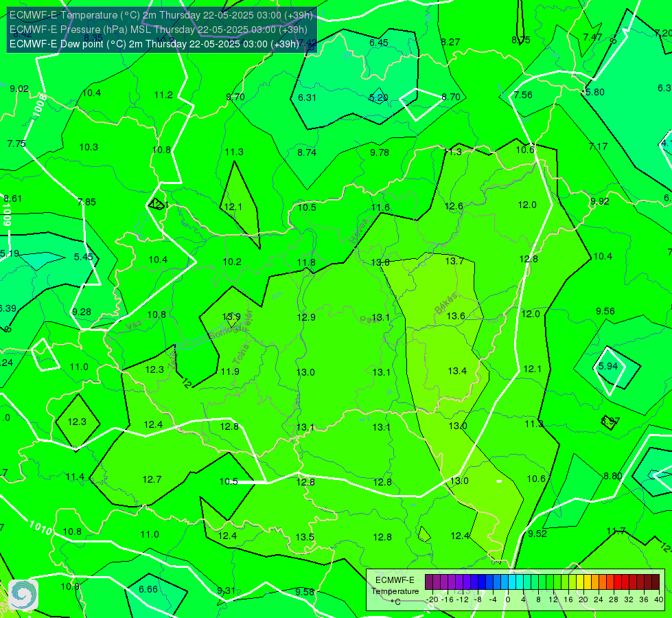Select the ECMWF-E Dew point 2m layer title

click(x=154, y=44)
